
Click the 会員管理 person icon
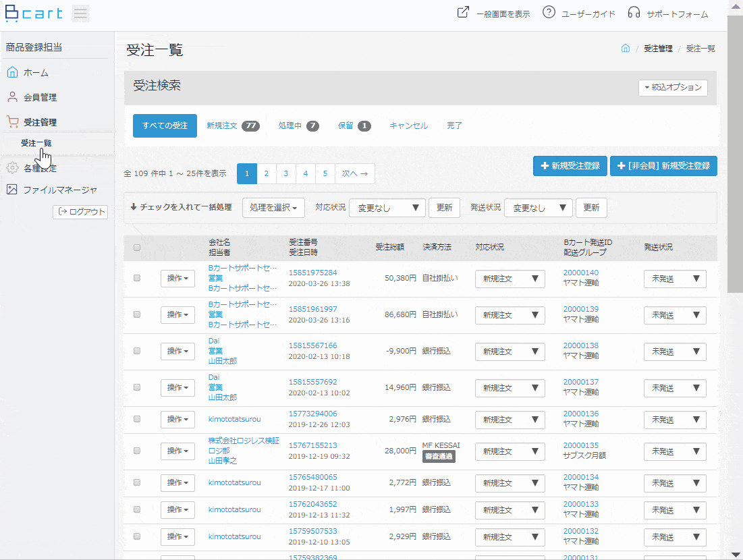pyautogui.click(x=12, y=97)
